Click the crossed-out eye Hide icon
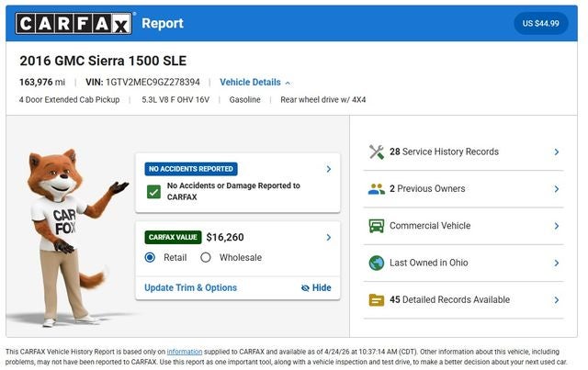 point(305,288)
